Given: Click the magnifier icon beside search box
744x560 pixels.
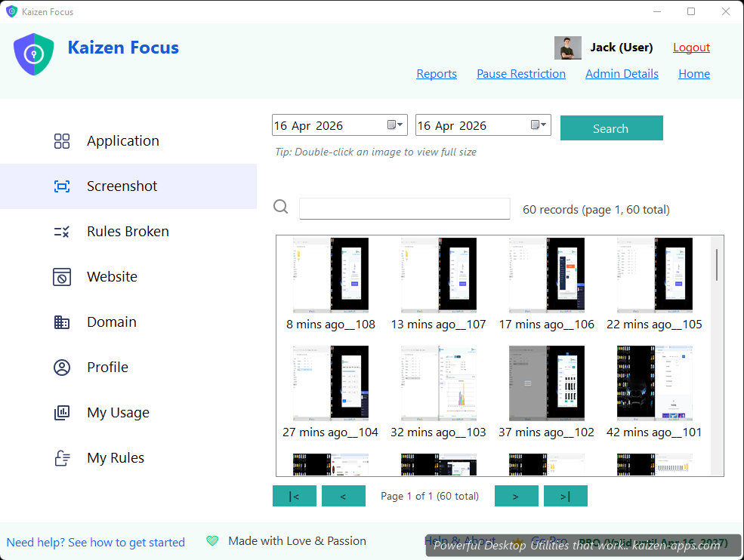Looking at the screenshot, I should click(x=281, y=208).
